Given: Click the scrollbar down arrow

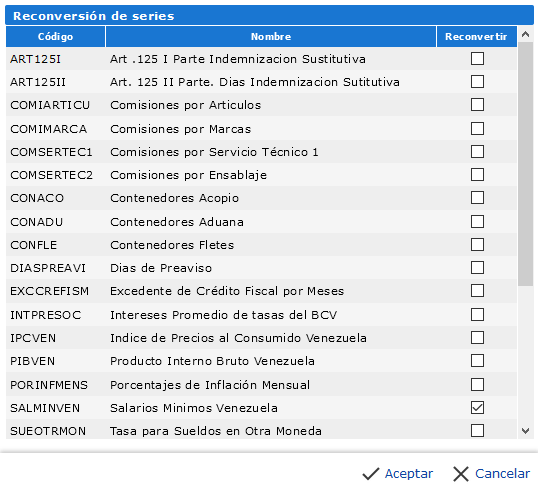Looking at the screenshot, I should [525, 431].
